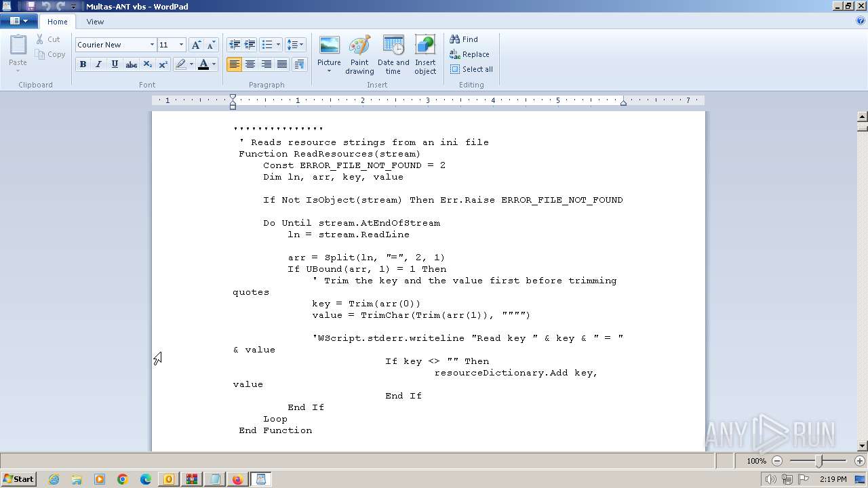The height and width of the screenshot is (488, 868).
Task: Switch to the View ribbon tab
Action: [95, 22]
